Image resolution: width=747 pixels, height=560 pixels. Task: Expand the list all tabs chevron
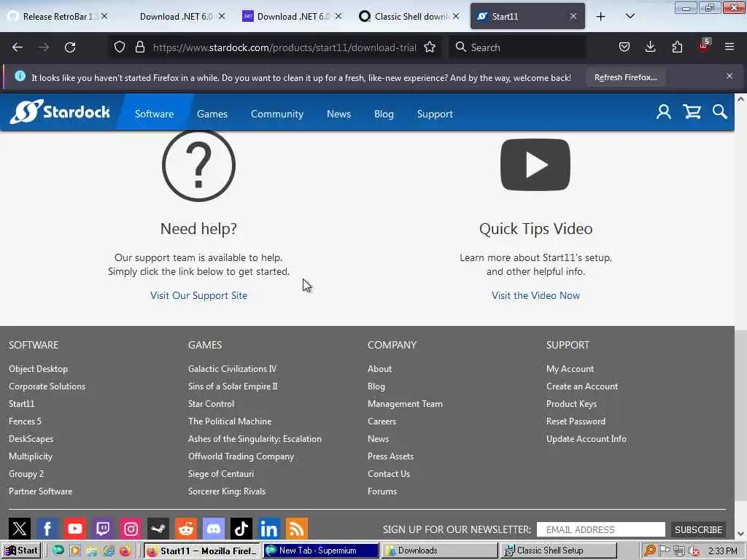[630, 16]
